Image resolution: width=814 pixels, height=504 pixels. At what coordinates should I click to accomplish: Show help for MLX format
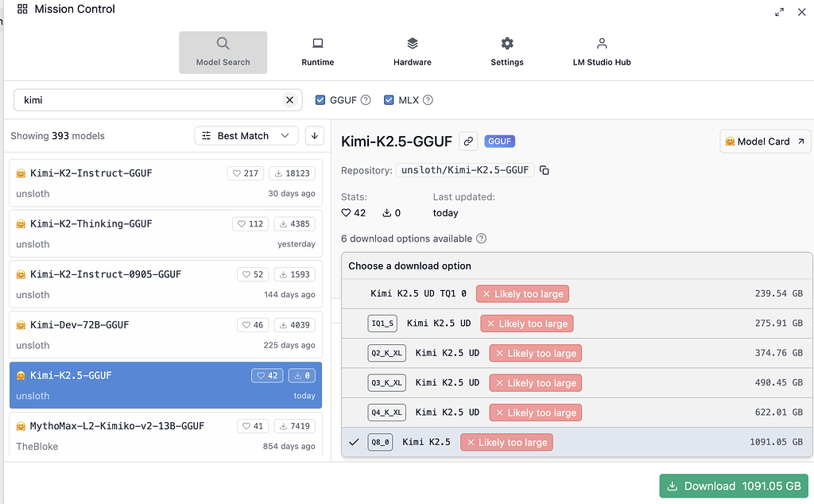428,100
